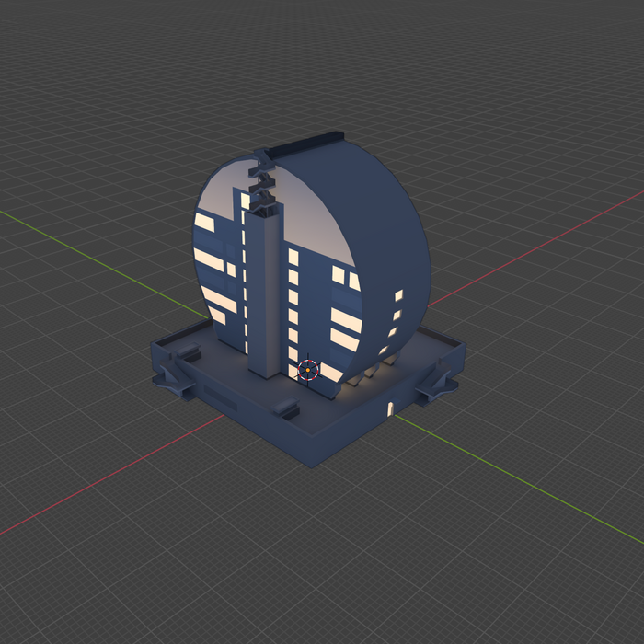
Task: Click the recessed panel on platform's left wall
Action: click(x=220, y=397)
